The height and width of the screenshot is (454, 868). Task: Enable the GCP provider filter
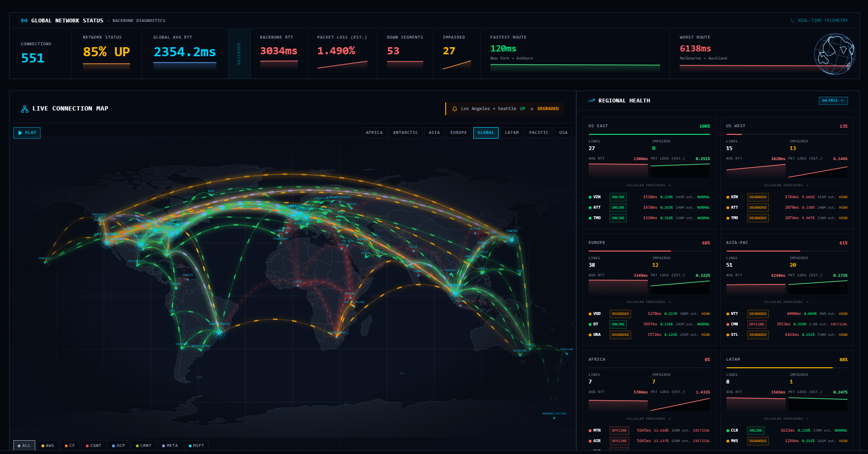pyautogui.click(x=119, y=445)
